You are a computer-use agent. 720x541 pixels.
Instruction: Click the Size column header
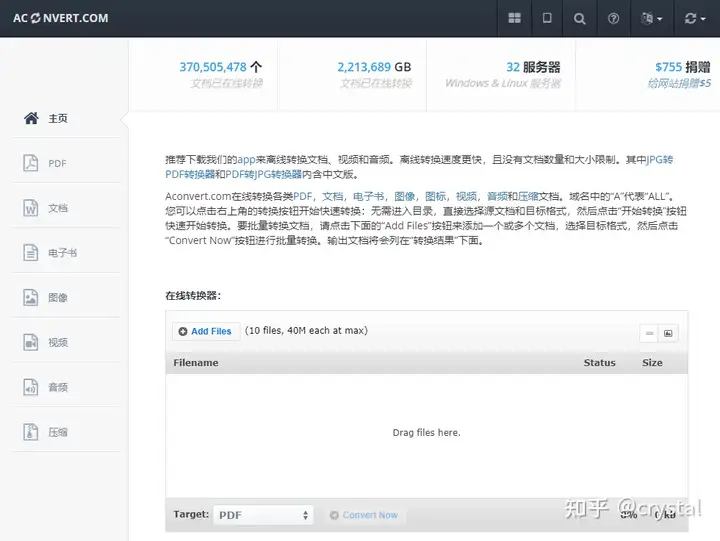[652, 363]
